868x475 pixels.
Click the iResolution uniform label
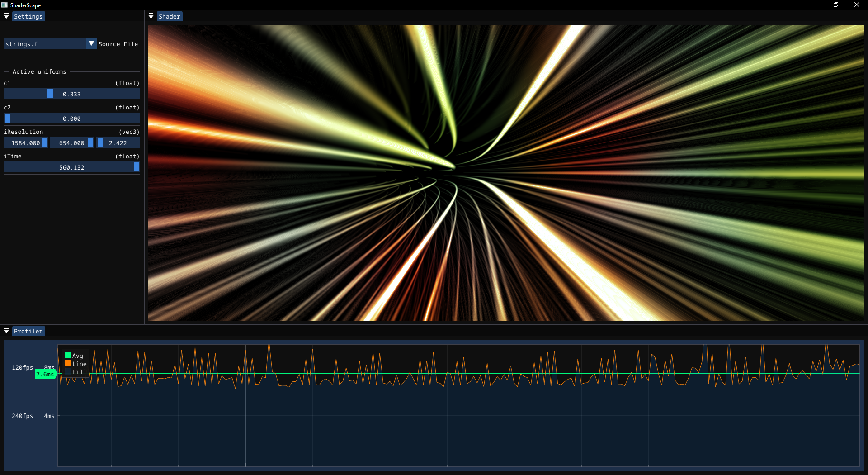pos(24,132)
